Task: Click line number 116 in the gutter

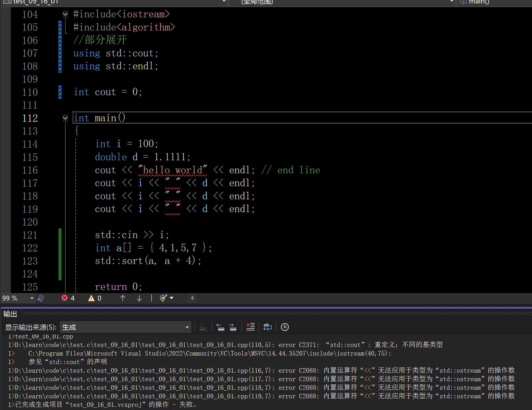Action: 30,170
